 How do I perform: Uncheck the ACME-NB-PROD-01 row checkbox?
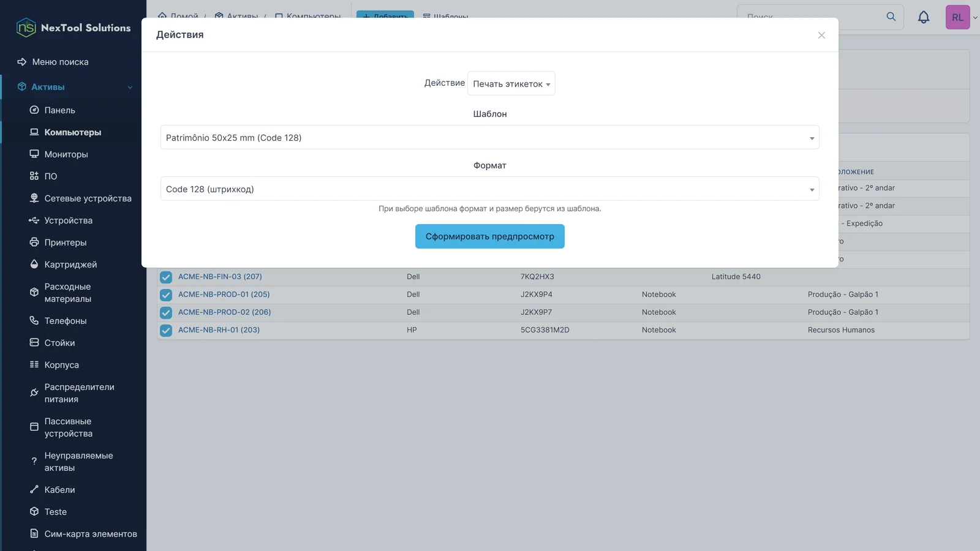[166, 295]
